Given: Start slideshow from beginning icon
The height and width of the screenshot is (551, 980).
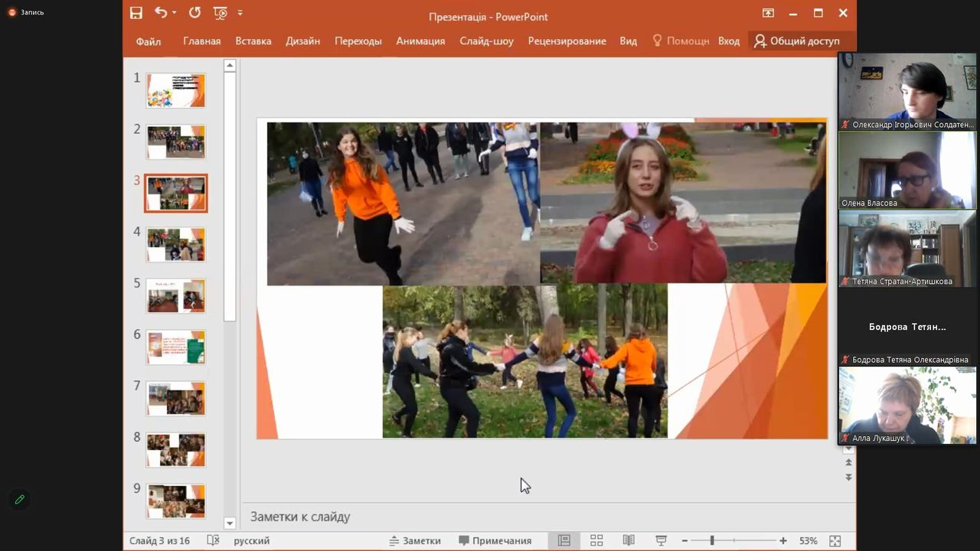Looking at the screenshot, I should point(220,13).
